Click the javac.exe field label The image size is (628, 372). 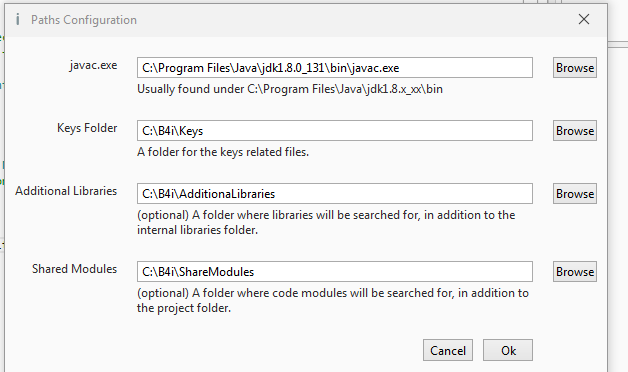(x=93, y=65)
